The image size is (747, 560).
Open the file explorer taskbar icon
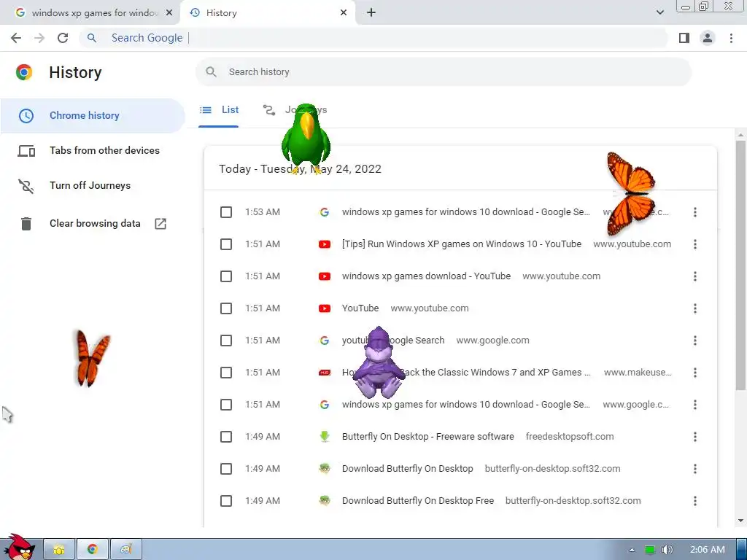pos(59,550)
